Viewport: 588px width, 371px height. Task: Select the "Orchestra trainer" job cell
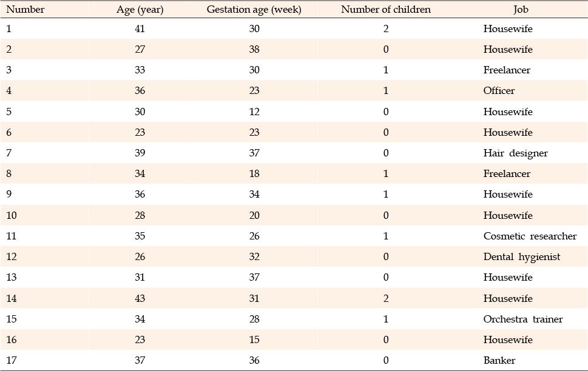(523, 319)
